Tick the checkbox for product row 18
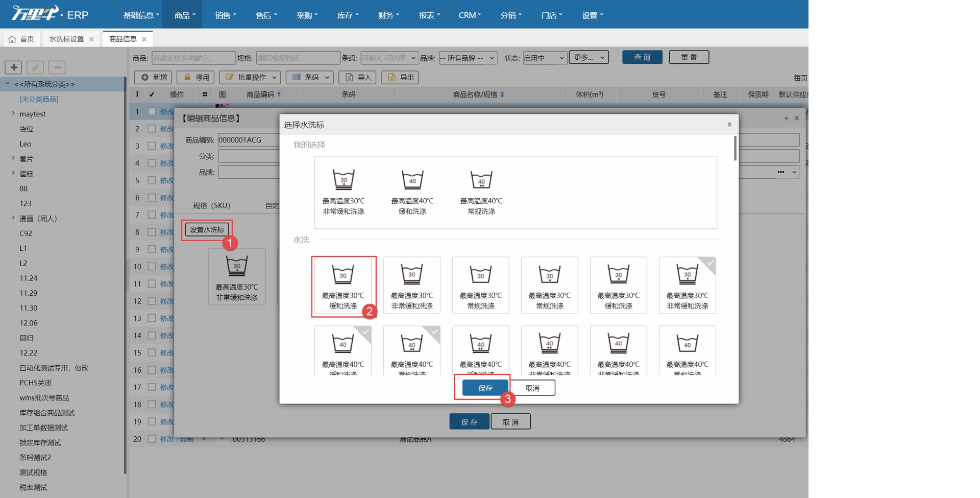The height and width of the screenshot is (498, 980). 152,404
